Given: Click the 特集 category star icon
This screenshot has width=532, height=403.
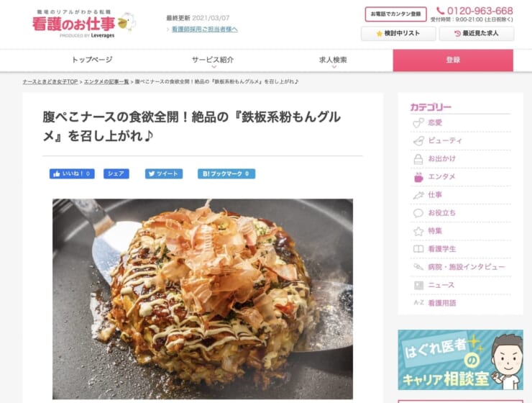Looking at the screenshot, I should click(418, 231).
